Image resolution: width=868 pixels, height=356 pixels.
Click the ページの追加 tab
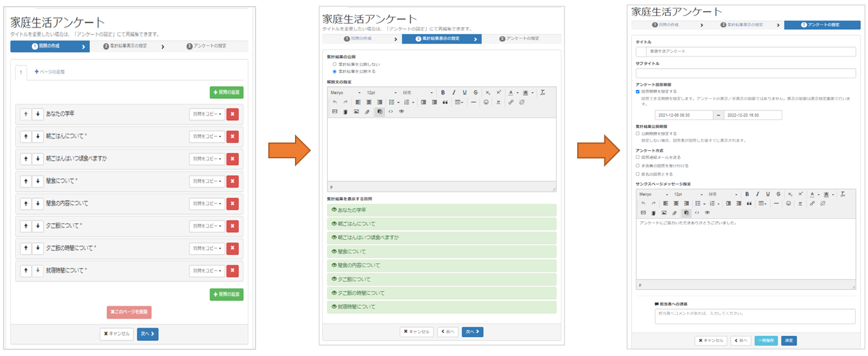(49, 72)
